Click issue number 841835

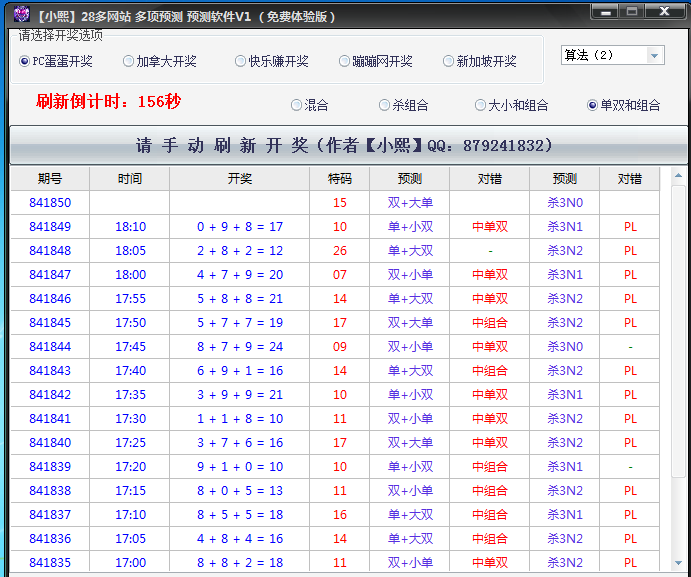[50, 563]
